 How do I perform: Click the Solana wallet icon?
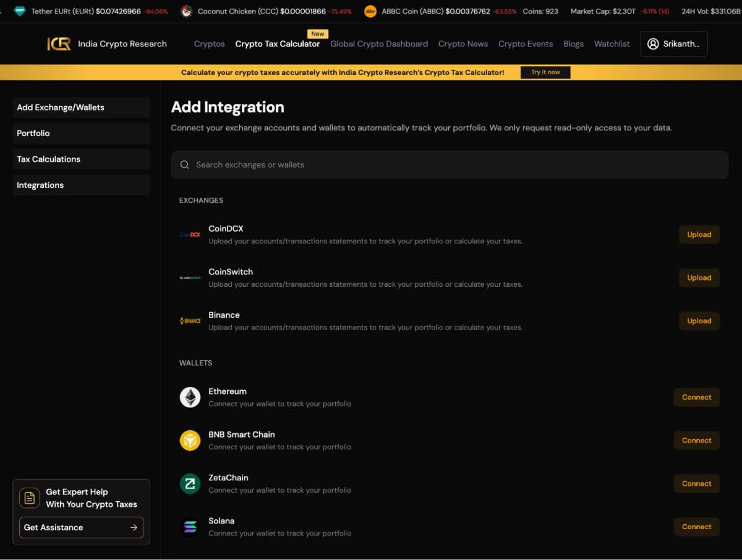pyautogui.click(x=190, y=527)
